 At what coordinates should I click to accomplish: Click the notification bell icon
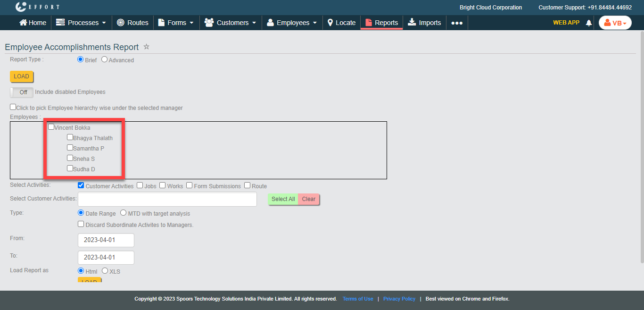(588, 23)
